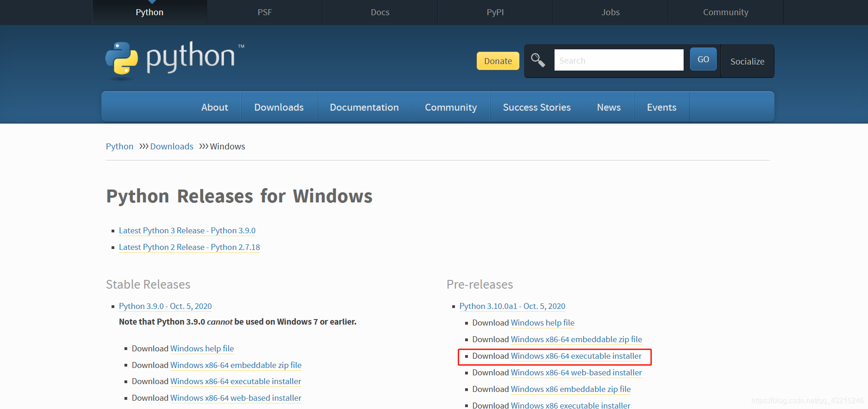Download Windows help file under Pre-releases
Screen dimensions: 868x409
pyautogui.click(x=543, y=323)
